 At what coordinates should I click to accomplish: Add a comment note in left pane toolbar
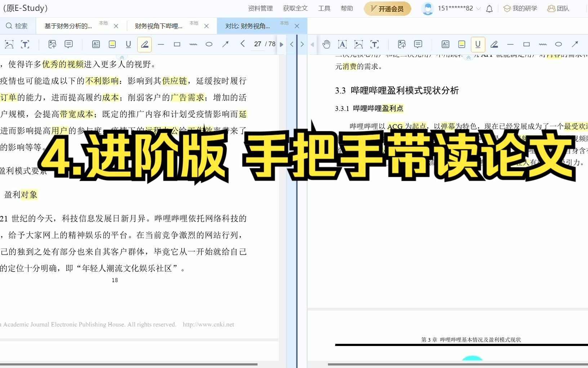(x=68, y=44)
